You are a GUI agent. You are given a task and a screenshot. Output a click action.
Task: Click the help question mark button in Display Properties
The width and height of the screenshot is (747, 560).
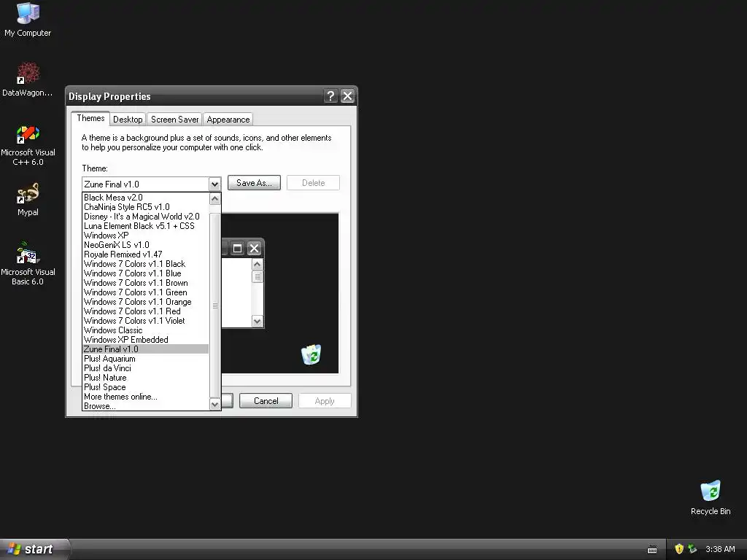[x=330, y=96]
